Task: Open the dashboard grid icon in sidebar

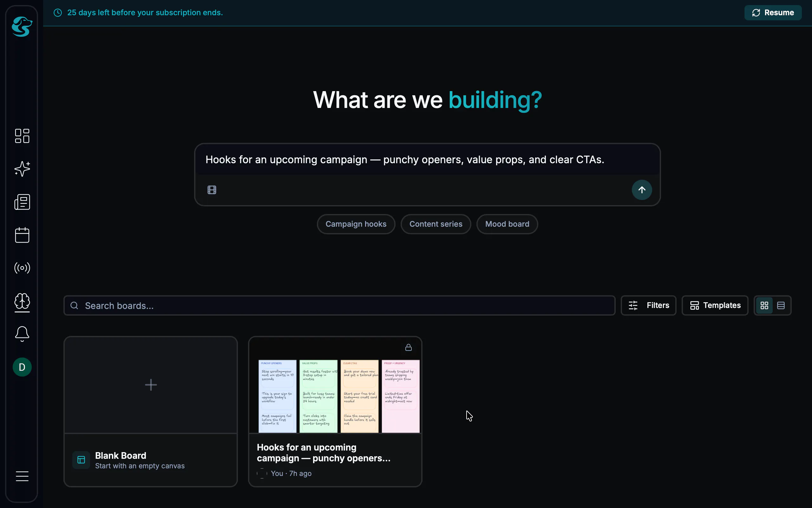Action: [x=22, y=136]
